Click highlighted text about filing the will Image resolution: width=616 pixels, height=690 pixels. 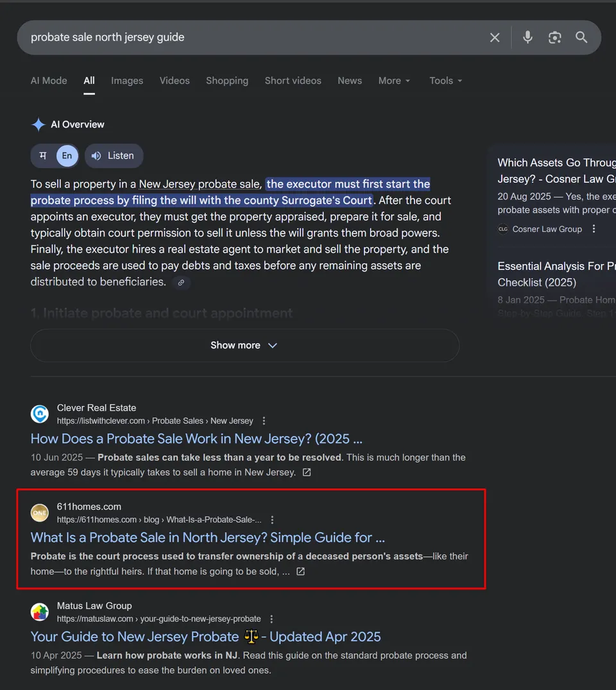pos(230,192)
